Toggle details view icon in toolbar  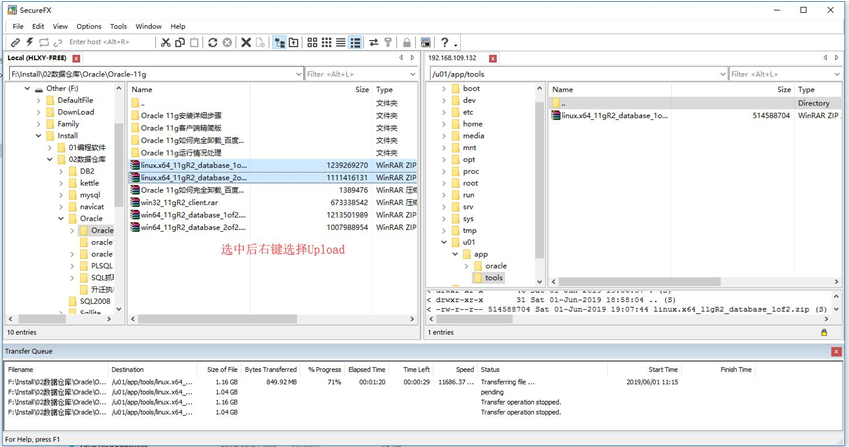[355, 42]
